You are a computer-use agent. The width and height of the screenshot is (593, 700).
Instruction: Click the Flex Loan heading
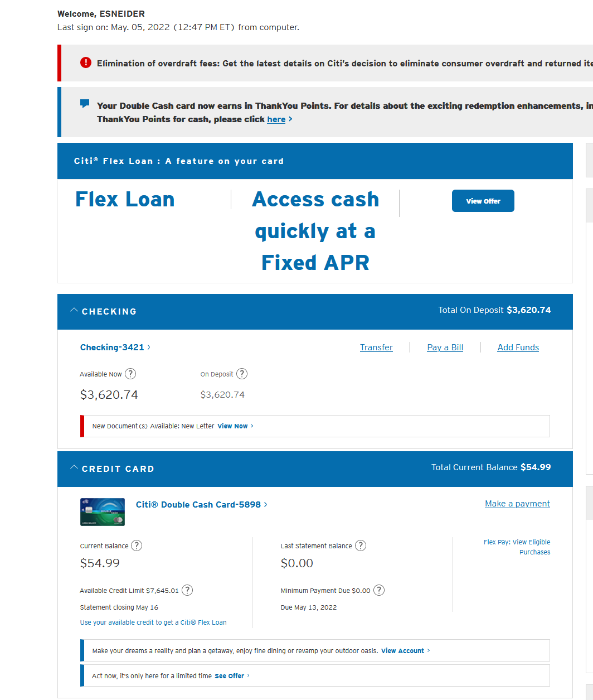click(x=125, y=199)
